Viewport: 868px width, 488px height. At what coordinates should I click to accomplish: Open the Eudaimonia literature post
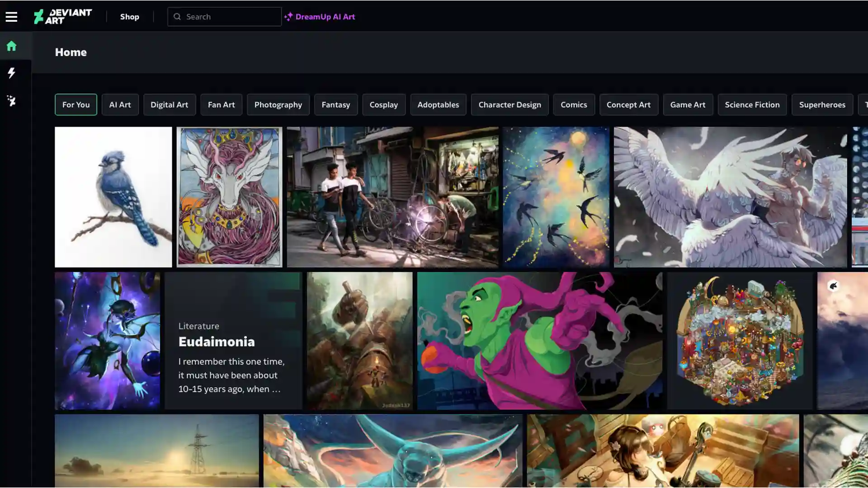pyautogui.click(x=233, y=341)
